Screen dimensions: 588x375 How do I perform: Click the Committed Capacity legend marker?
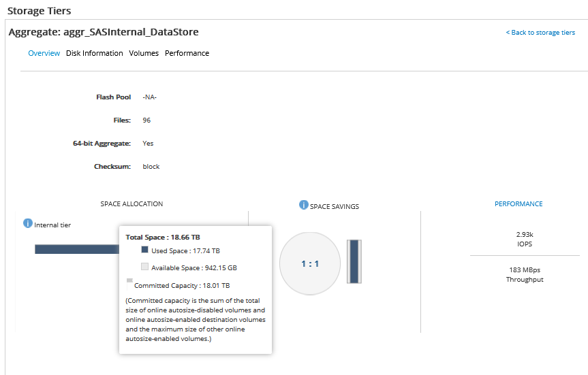coord(129,280)
